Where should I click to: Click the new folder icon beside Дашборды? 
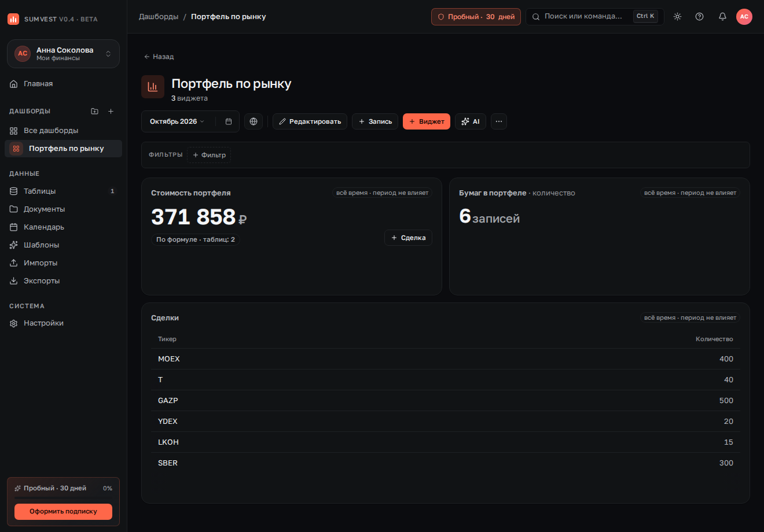95,111
